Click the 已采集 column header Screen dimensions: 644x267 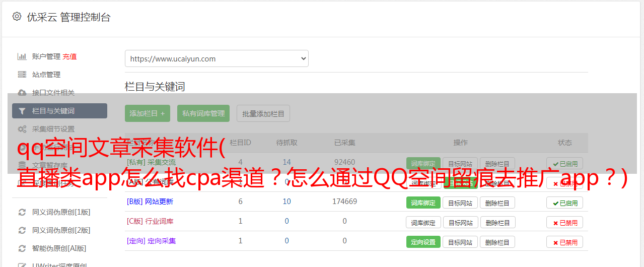click(x=344, y=143)
